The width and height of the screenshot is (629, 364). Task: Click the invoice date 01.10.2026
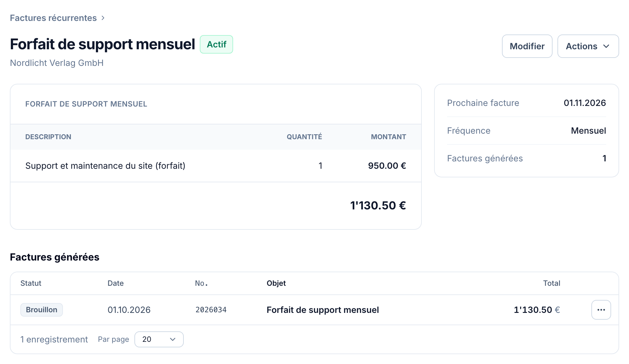(x=129, y=310)
